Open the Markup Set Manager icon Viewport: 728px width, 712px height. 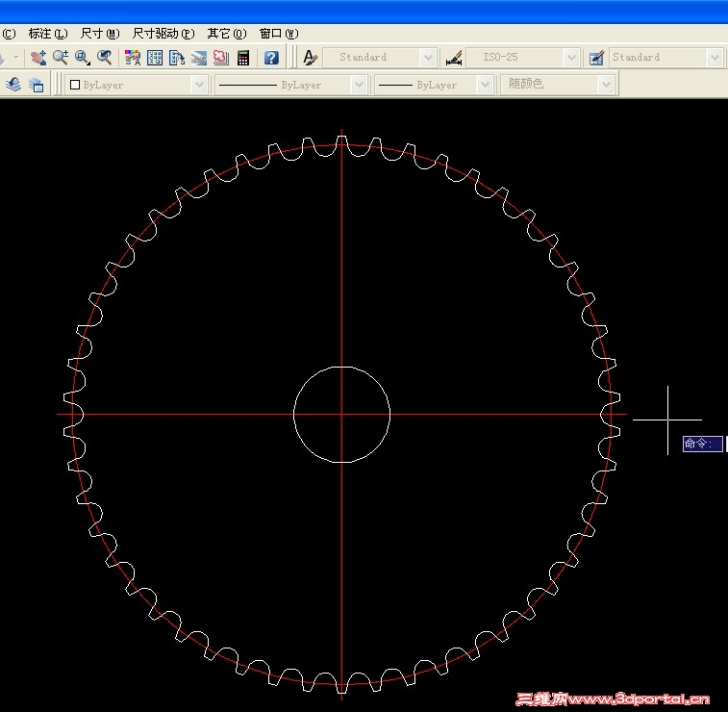coord(221,58)
